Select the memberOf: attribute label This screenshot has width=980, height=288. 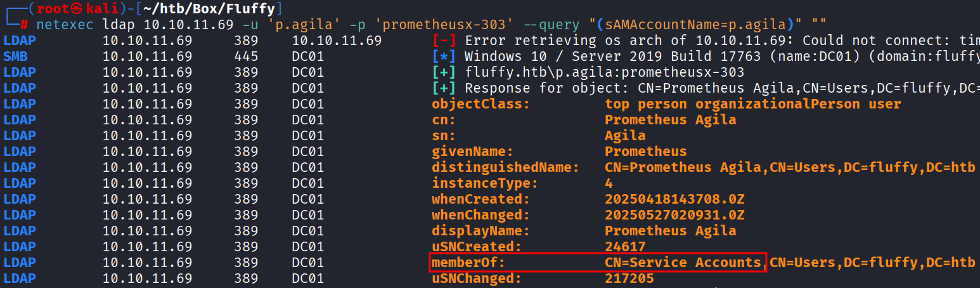468,263
